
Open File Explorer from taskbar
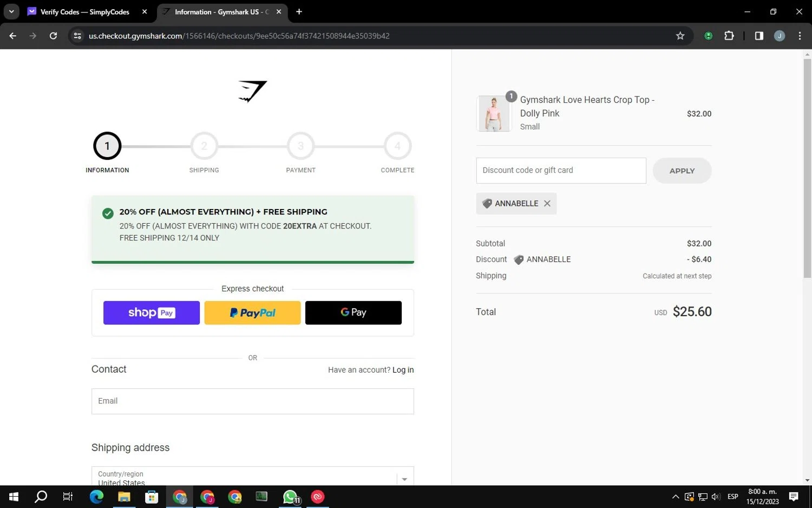pyautogui.click(x=124, y=497)
